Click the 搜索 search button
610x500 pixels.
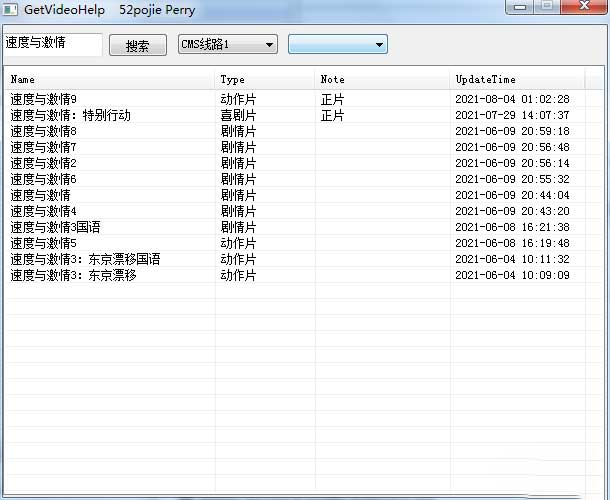[138, 45]
